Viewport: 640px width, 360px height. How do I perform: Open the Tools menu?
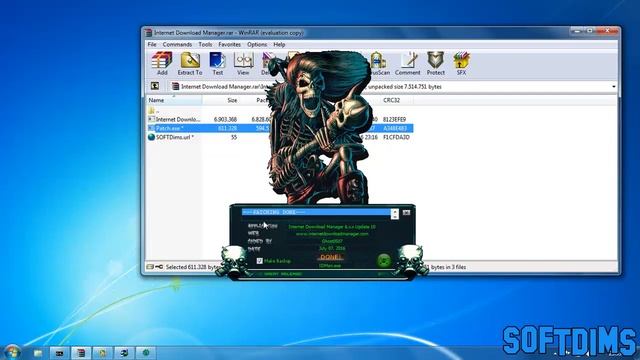[205, 44]
